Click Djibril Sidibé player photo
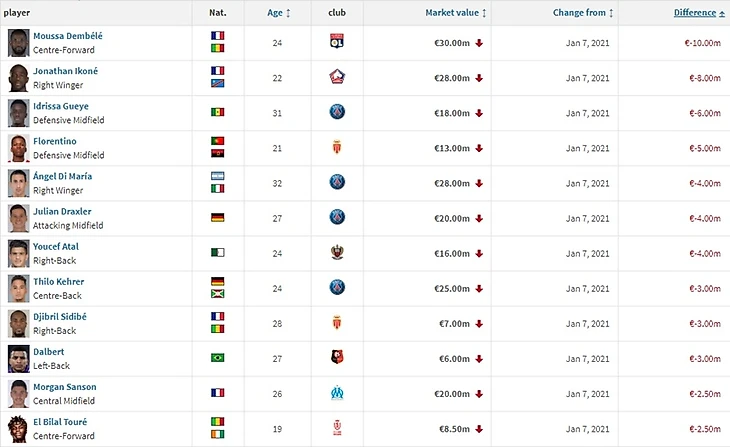This screenshot has height=447, width=730. click(18, 323)
